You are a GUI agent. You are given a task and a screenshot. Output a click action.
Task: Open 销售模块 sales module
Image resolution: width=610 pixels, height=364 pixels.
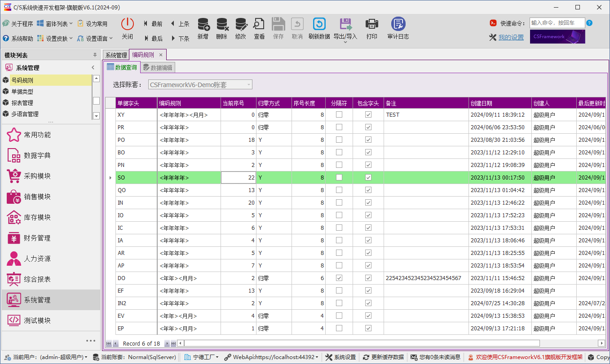pos(51,197)
